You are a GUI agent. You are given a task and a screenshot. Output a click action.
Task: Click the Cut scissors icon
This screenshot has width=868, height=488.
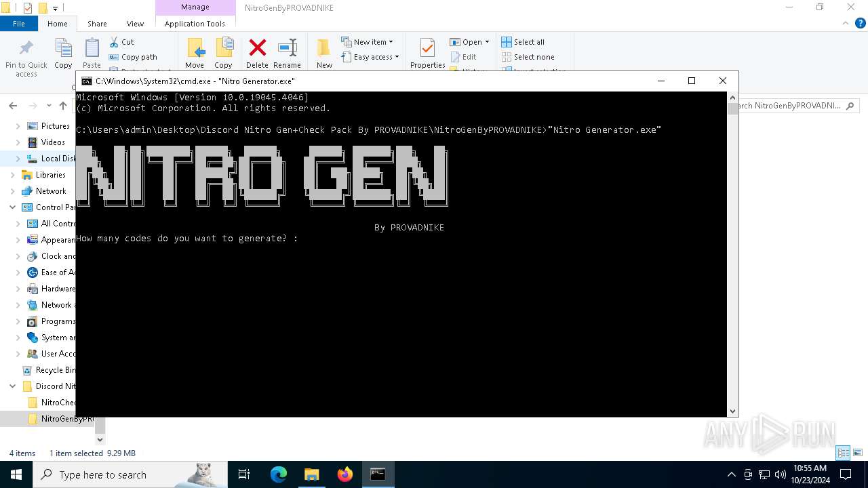pos(114,42)
